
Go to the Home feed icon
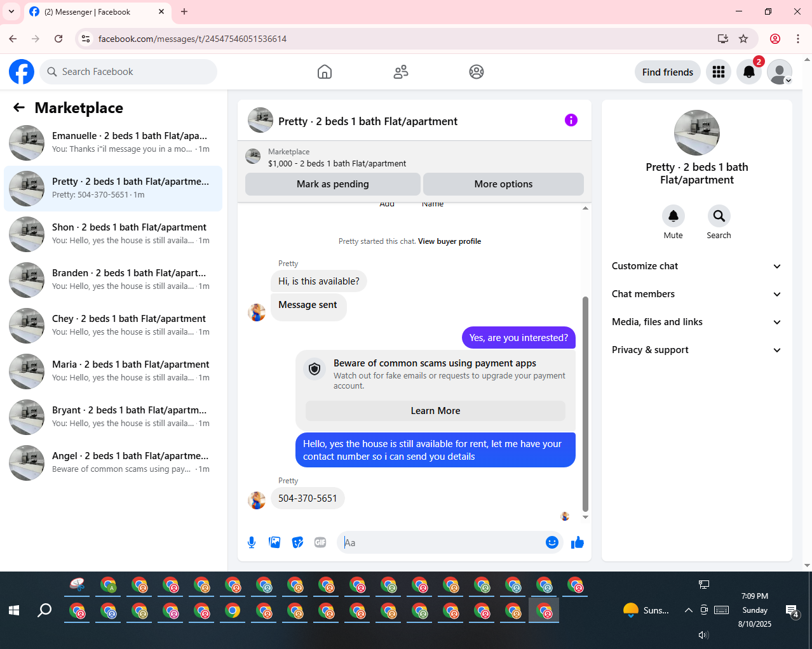pos(325,72)
